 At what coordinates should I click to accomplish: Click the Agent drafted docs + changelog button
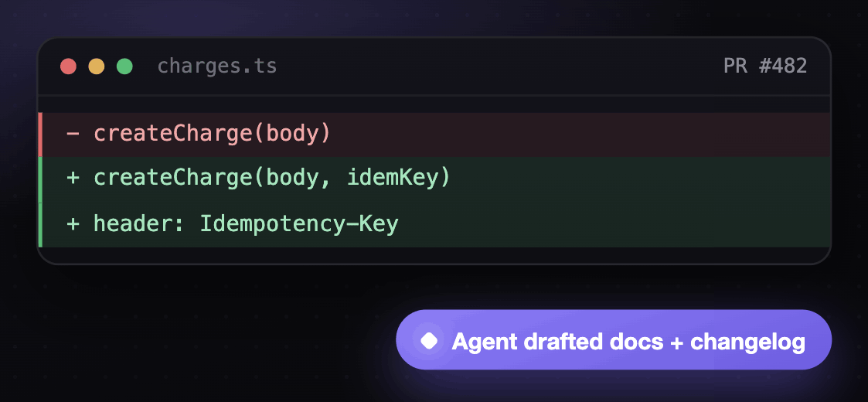614,340
